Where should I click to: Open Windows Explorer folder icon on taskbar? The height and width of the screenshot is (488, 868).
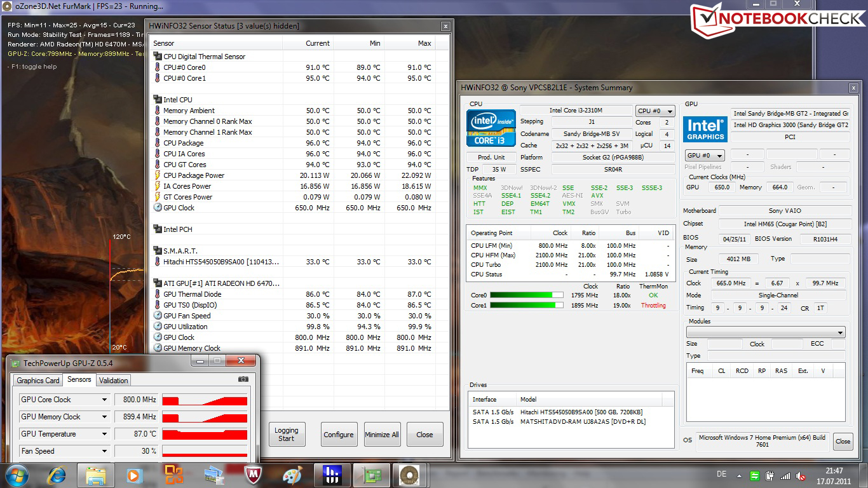[x=96, y=475]
